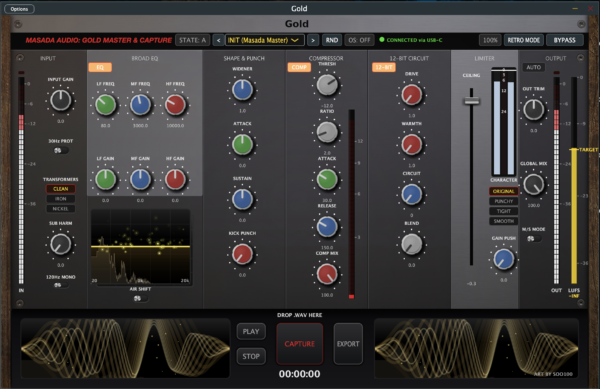Click the compressor Attack knob

click(327, 179)
